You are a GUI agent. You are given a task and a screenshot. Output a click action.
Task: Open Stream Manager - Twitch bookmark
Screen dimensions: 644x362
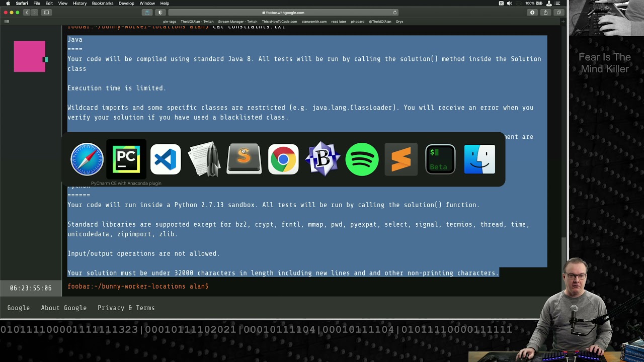click(237, 22)
